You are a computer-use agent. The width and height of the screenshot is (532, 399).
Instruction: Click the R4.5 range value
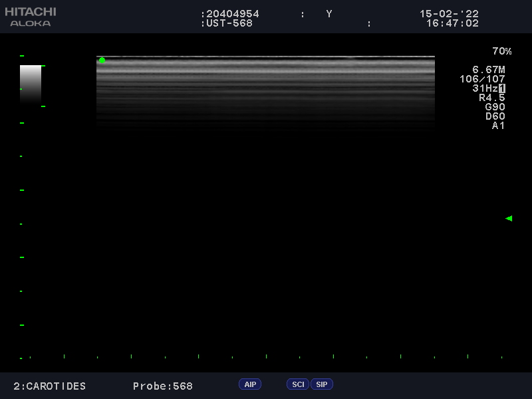point(491,98)
